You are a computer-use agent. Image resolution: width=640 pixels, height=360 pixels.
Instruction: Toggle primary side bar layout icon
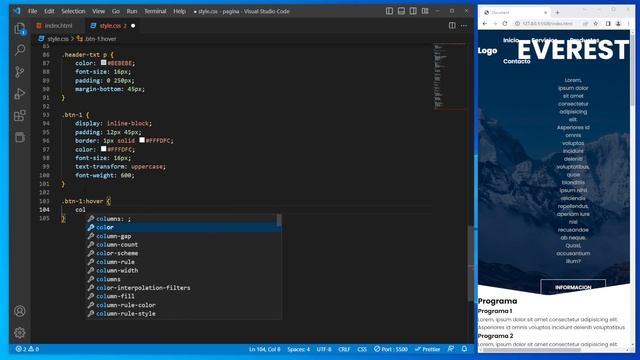pos(389,11)
